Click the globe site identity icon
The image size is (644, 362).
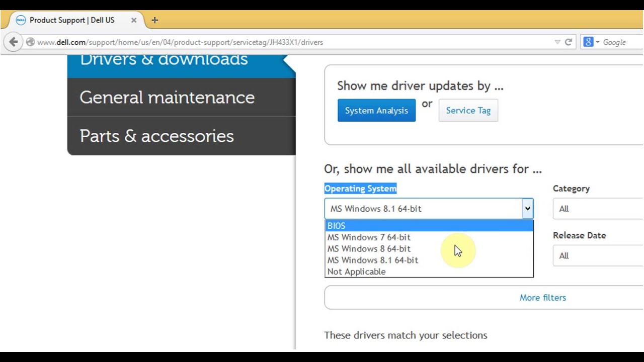point(30,42)
